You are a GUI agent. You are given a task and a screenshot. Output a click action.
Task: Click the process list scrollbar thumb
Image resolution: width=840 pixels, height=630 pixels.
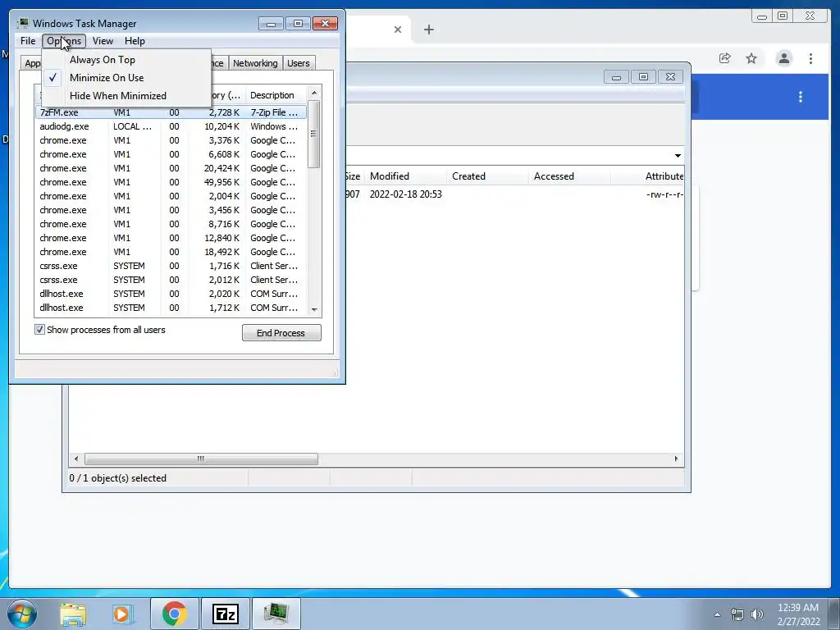coord(314,134)
